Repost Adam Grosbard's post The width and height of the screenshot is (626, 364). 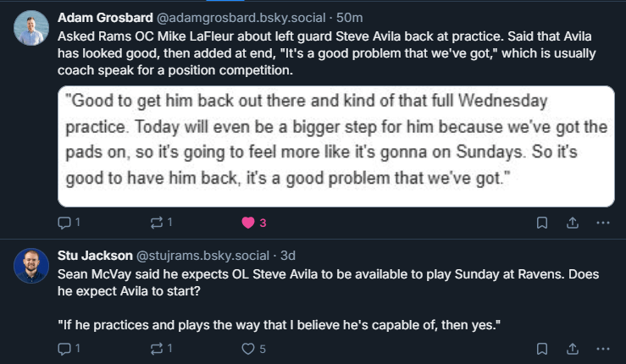[x=155, y=223]
